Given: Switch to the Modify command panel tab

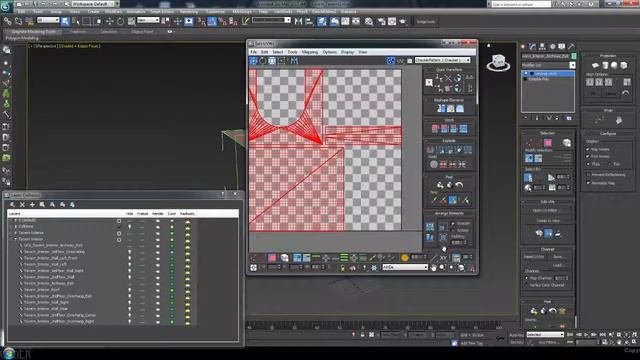Looking at the screenshot, I should (532, 47).
